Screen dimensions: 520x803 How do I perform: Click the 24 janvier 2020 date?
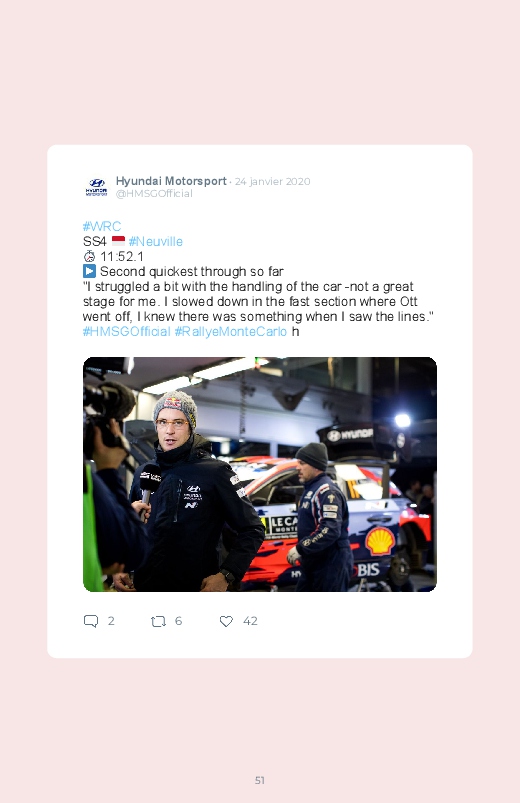pos(273,181)
